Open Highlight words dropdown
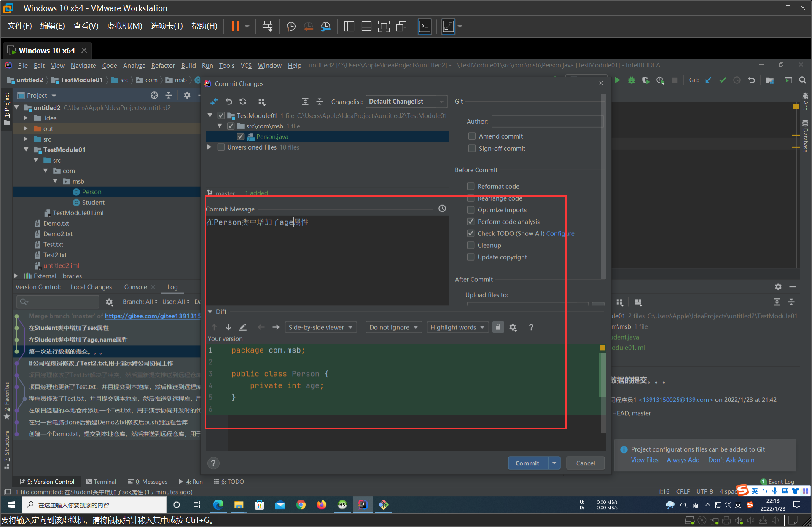The height and width of the screenshot is (527, 812). click(457, 327)
